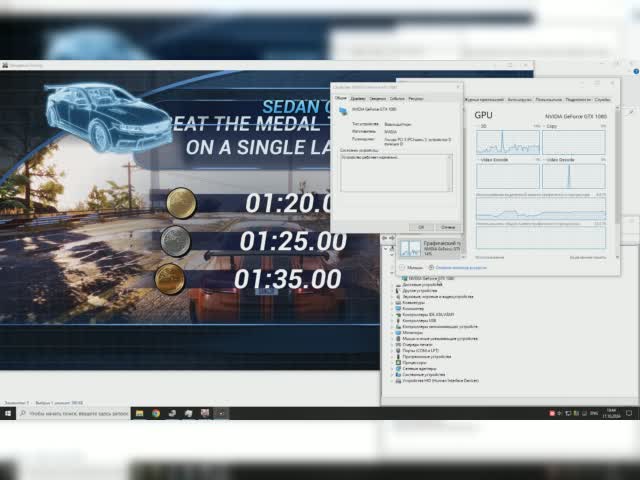640x480 pixels.
Task: Click the gold medal time 01:20
Action: (x=289, y=203)
